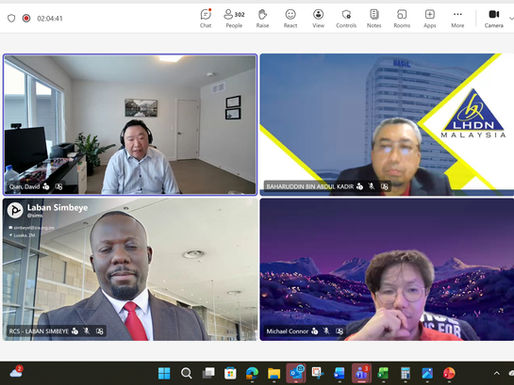The width and height of the screenshot is (514, 385).
Task: Select Michael Connor's video tile
Action: [x=387, y=269]
